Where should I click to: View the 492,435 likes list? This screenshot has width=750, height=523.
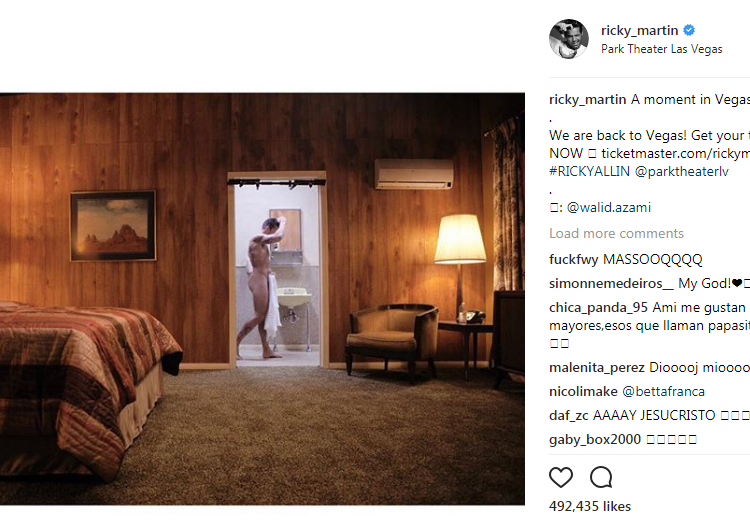[x=590, y=506]
